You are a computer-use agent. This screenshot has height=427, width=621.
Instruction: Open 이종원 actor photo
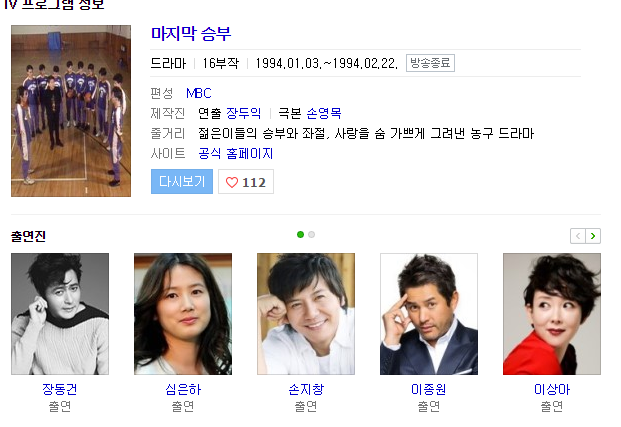click(x=429, y=314)
